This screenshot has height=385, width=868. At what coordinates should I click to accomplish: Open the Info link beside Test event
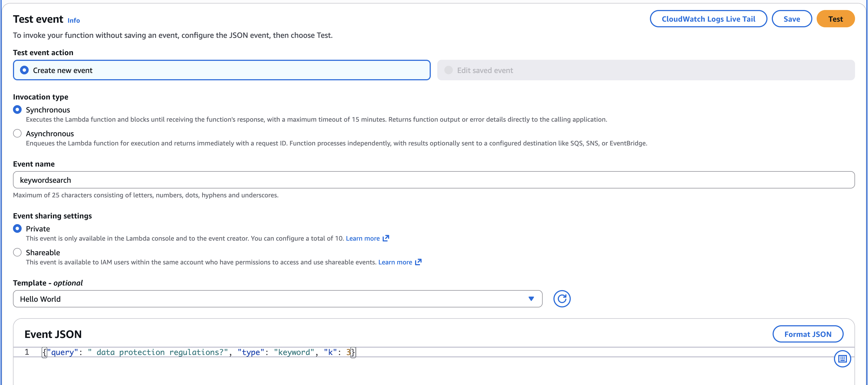click(x=74, y=21)
